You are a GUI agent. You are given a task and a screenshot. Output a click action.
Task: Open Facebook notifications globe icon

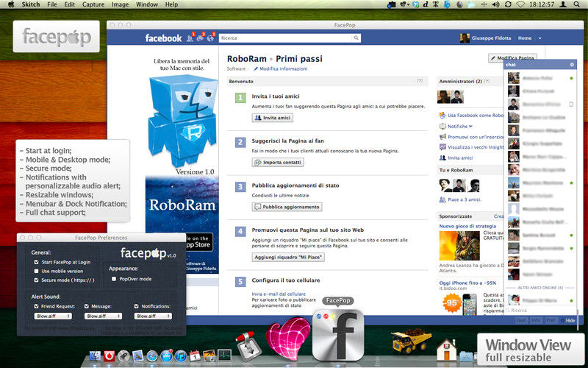coord(210,38)
